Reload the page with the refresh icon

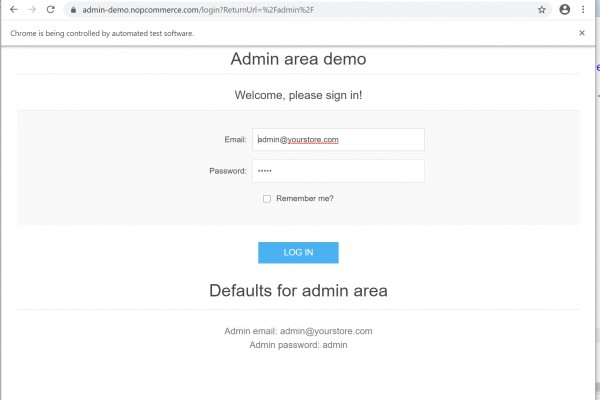51,10
